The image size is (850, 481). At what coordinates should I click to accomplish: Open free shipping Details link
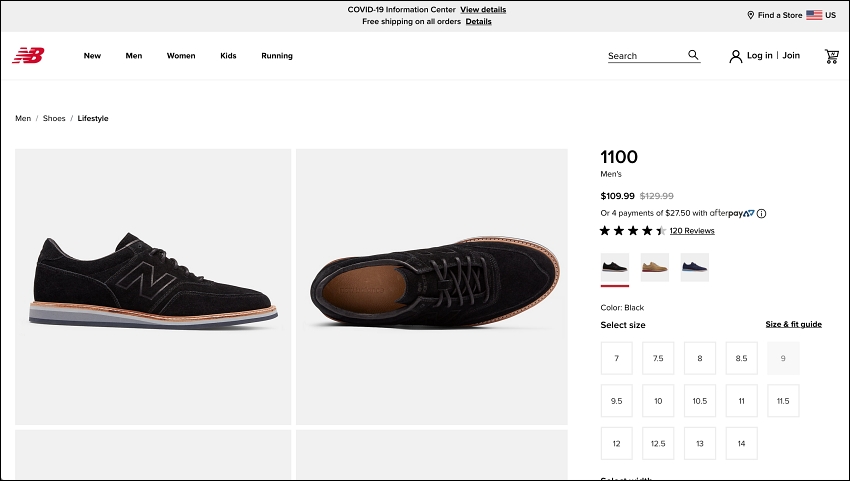(479, 22)
